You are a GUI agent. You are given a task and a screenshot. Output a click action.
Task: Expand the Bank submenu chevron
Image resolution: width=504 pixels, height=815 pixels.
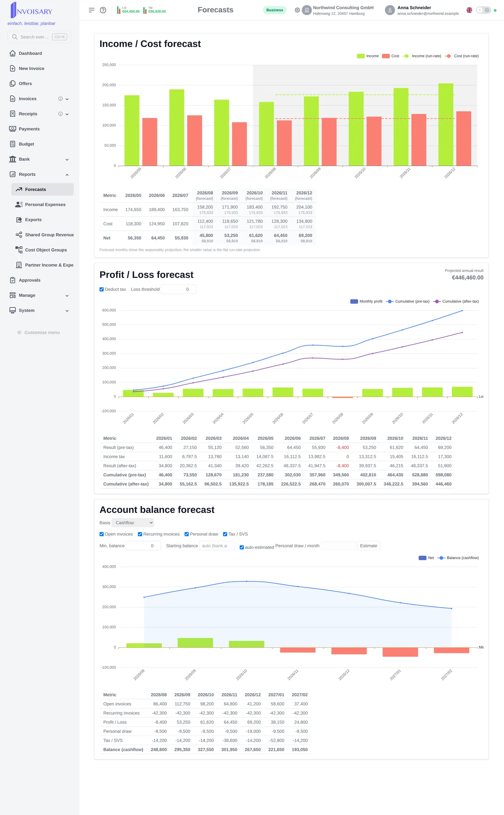click(x=67, y=159)
